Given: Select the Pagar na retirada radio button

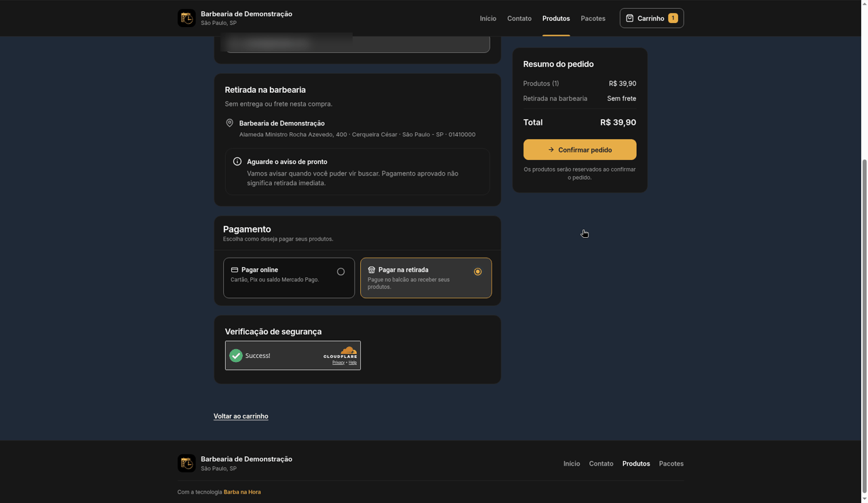Looking at the screenshot, I should [478, 272].
